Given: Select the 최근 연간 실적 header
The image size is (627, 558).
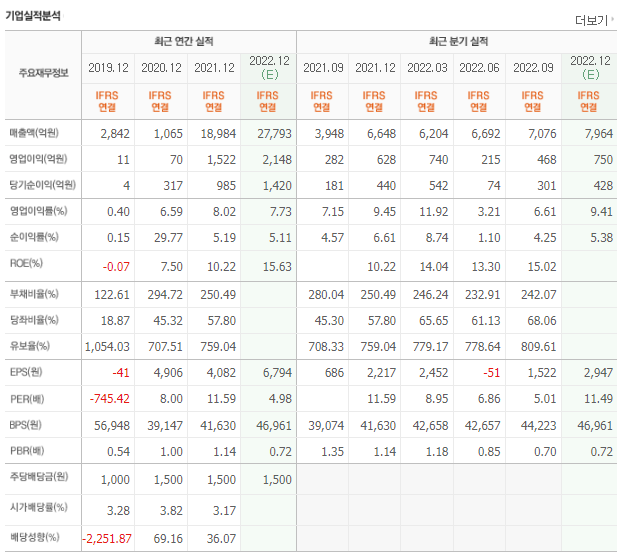Looking at the screenshot, I should [184, 41].
